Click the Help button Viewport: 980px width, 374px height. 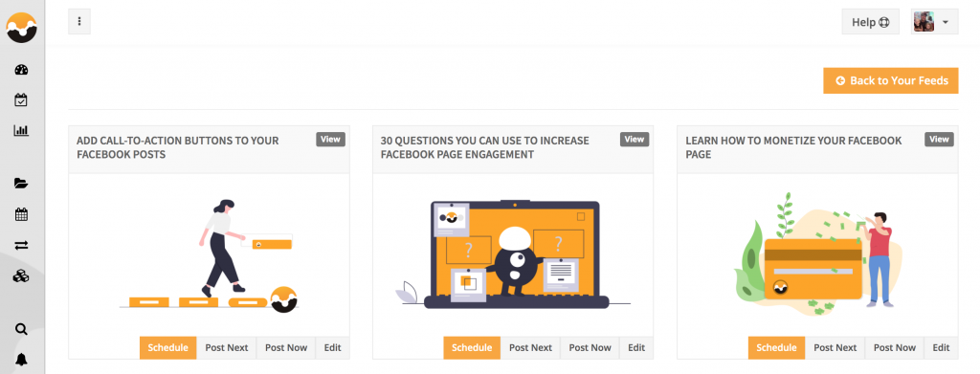click(870, 22)
